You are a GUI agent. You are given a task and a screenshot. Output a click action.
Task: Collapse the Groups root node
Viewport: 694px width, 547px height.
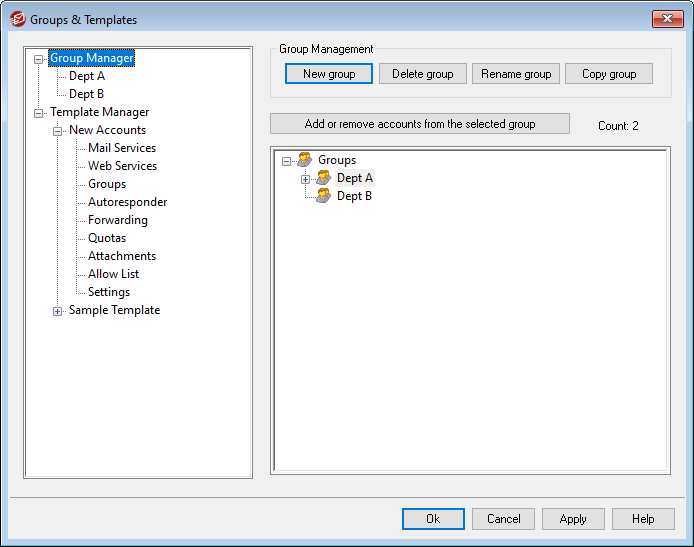pos(287,161)
